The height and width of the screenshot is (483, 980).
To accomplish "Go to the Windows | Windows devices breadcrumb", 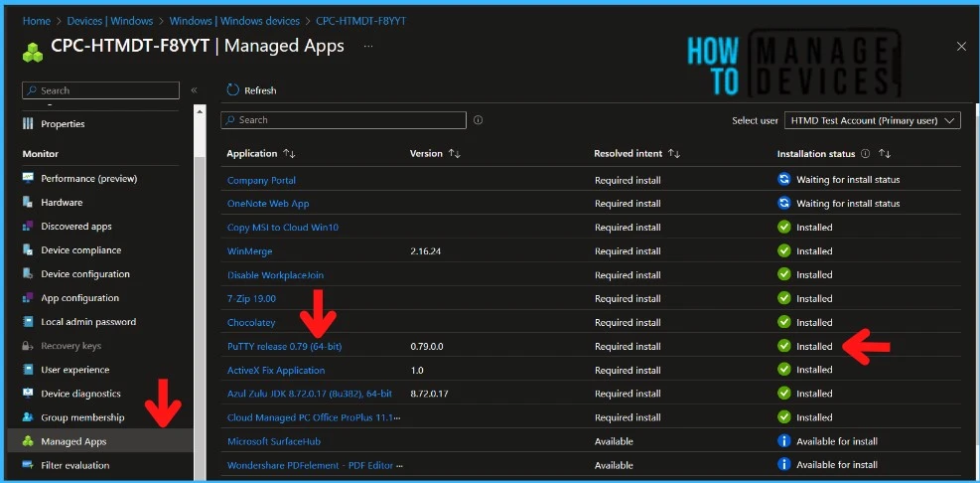I will [x=234, y=21].
